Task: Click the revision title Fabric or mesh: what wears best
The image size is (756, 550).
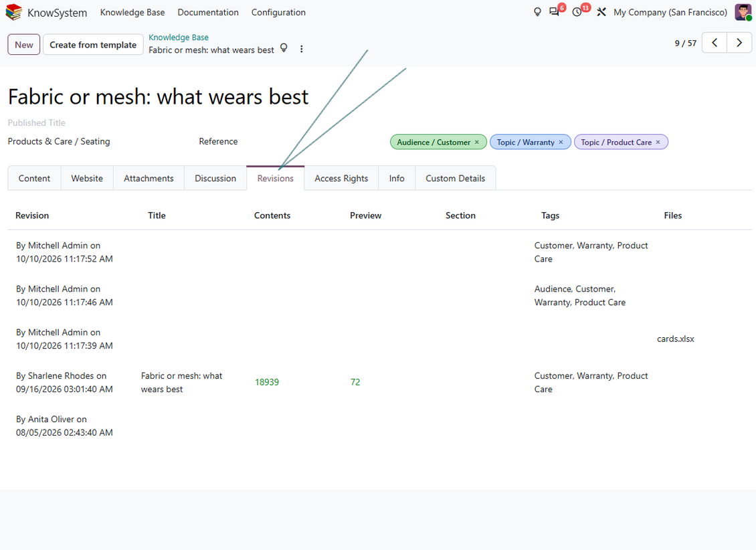Action: coord(181,382)
